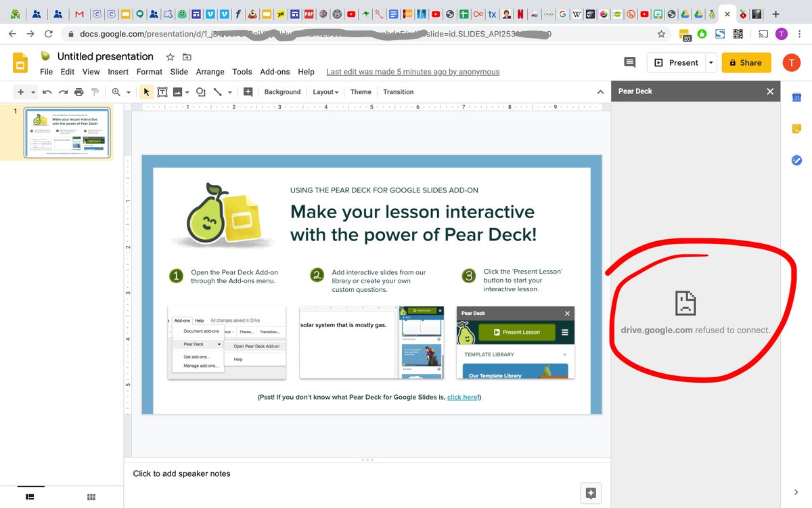Open the Help menu

coord(306,72)
